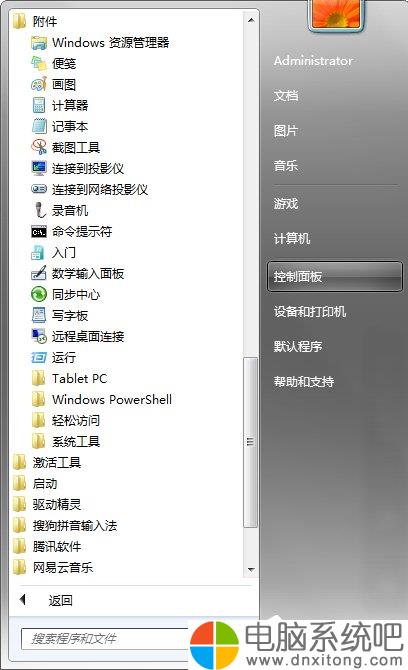Launch 远程桌面连接 remote desktop icon
Screen dimensions: 408x670
(x=39, y=336)
